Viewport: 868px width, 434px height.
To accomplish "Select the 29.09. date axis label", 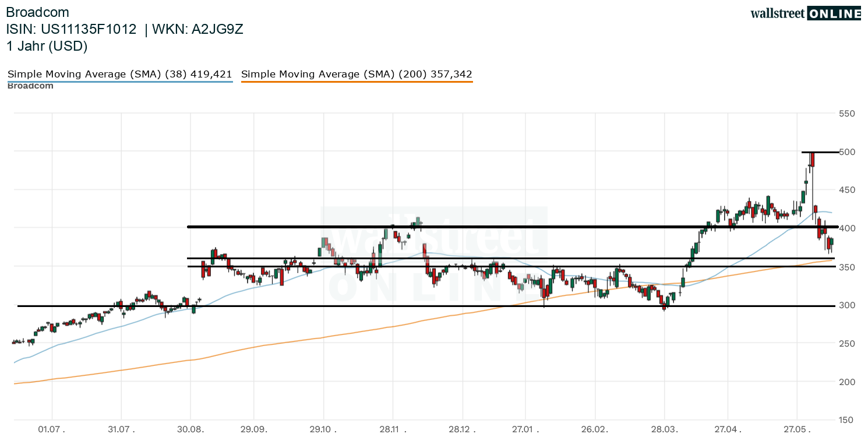I will pos(253,429).
